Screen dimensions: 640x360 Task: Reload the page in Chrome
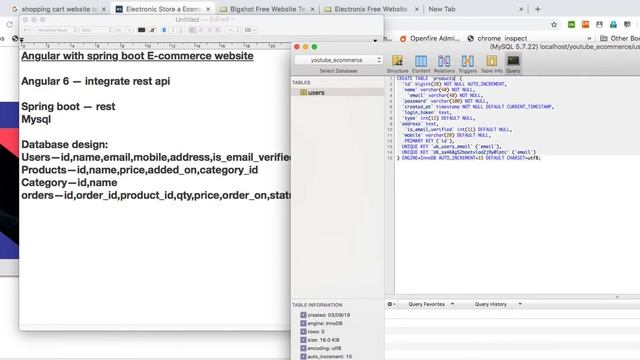click(x=9, y=24)
